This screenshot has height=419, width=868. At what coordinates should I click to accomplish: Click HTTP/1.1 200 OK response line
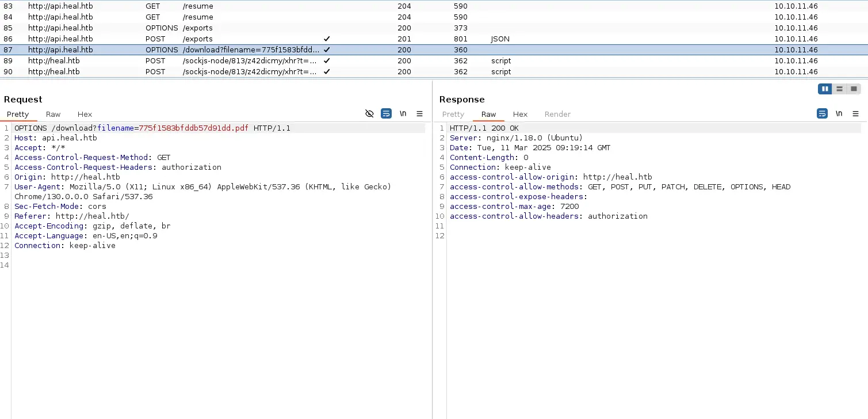(x=484, y=128)
